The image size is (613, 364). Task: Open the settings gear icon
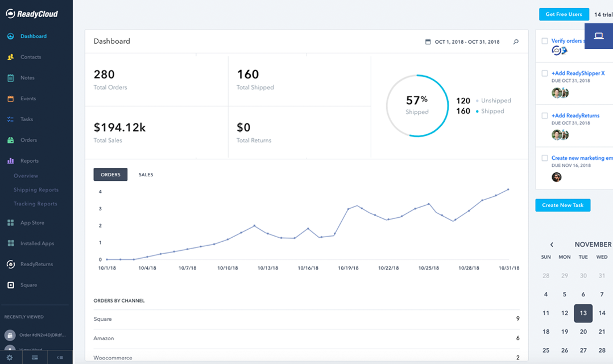[x=9, y=357]
